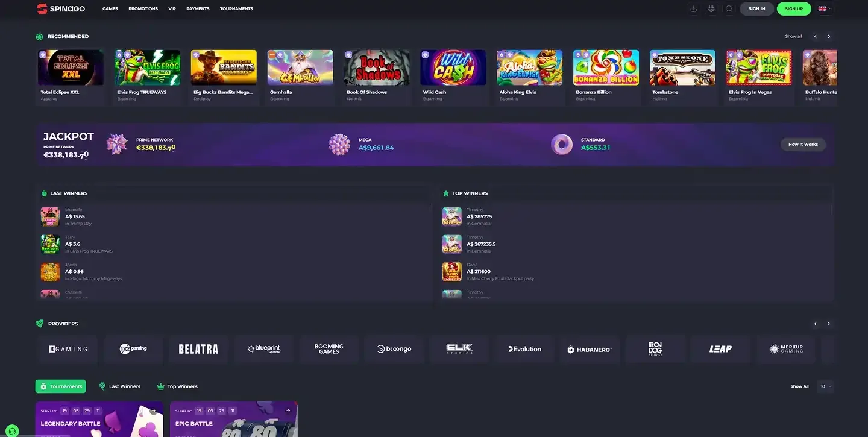
Task: Click the Mega jackpot berry icon
Action: (339, 144)
